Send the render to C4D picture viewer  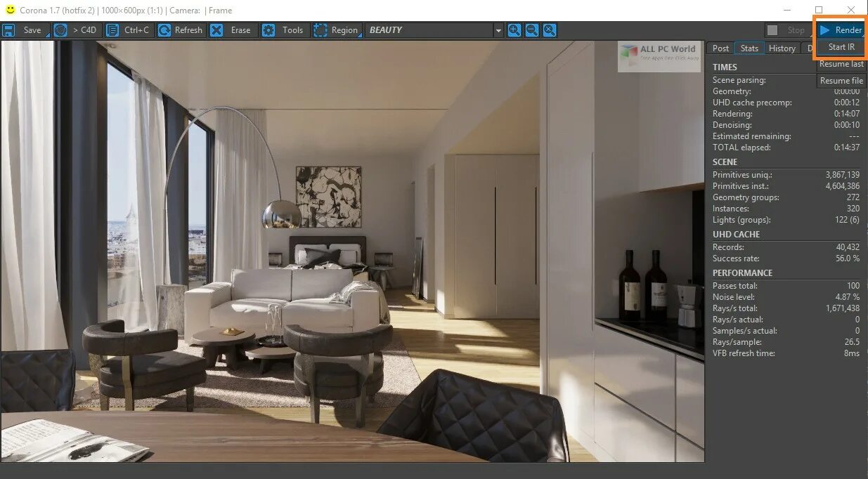77,30
